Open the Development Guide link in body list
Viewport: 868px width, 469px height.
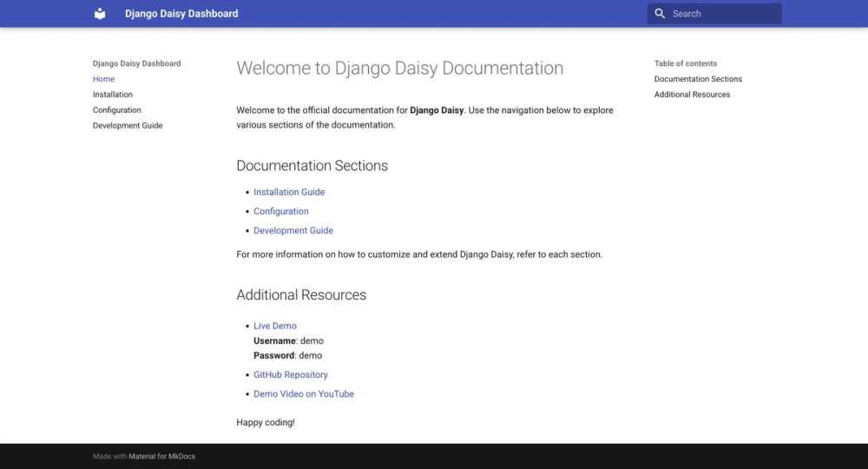pyautogui.click(x=293, y=230)
